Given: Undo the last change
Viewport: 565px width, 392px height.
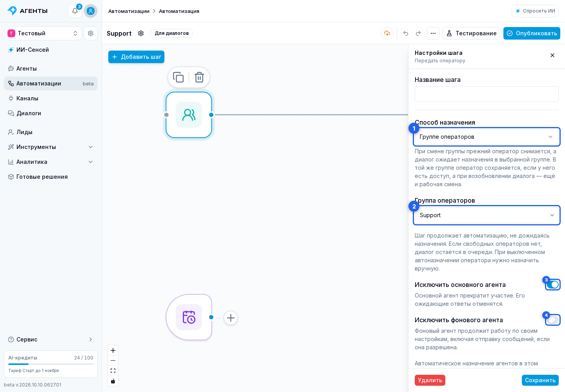Looking at the screenshot, I should pyautogui.click(x=406, y=33).
